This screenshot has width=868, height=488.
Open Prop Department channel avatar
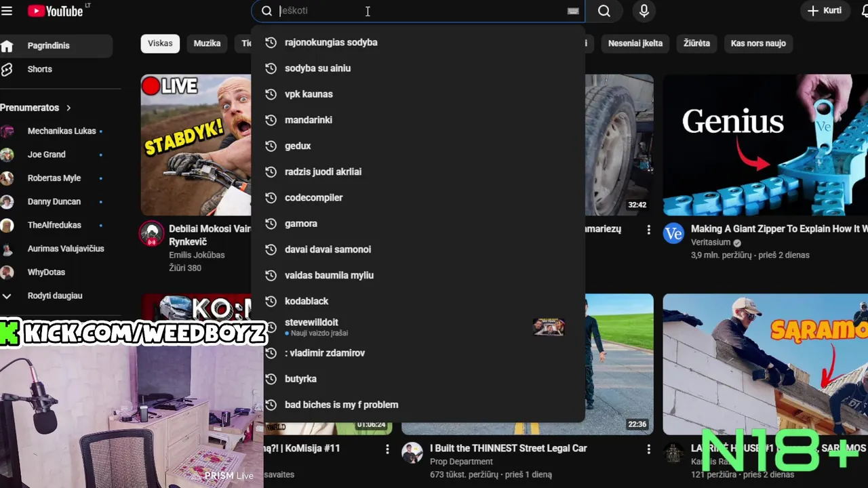tap(412, 453)
